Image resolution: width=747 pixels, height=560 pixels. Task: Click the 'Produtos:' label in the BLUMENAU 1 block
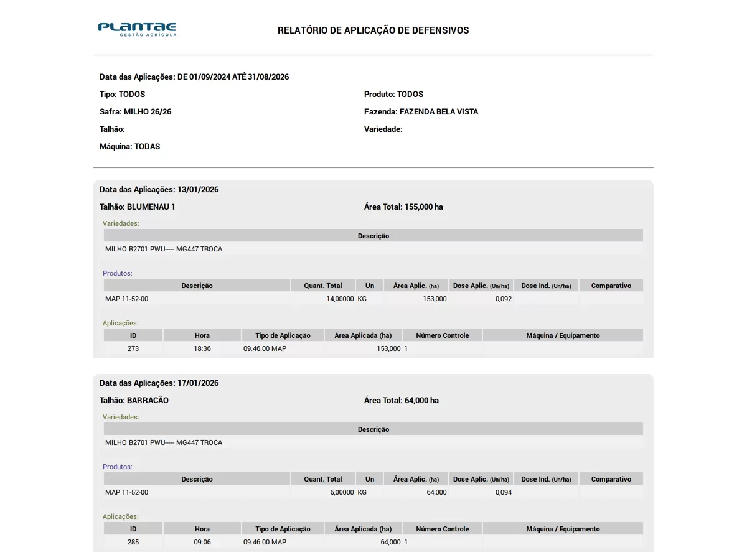(x=118, y=273)
